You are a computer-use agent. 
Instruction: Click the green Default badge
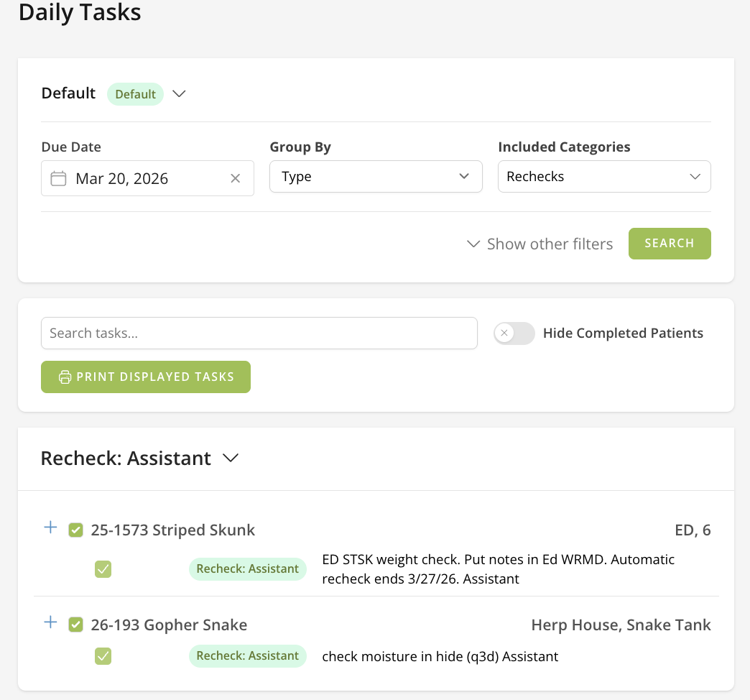[135, 94]
